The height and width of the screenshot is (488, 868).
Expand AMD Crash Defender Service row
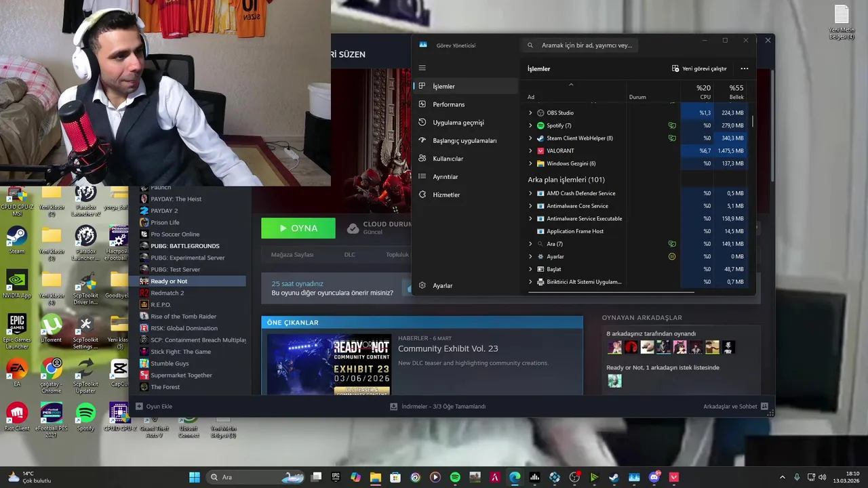tap(530, 193)
